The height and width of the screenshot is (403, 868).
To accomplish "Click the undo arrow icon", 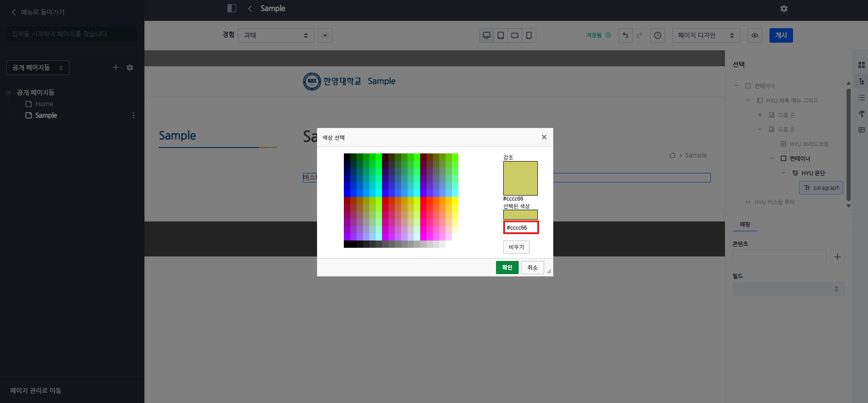I will [625, 35].
